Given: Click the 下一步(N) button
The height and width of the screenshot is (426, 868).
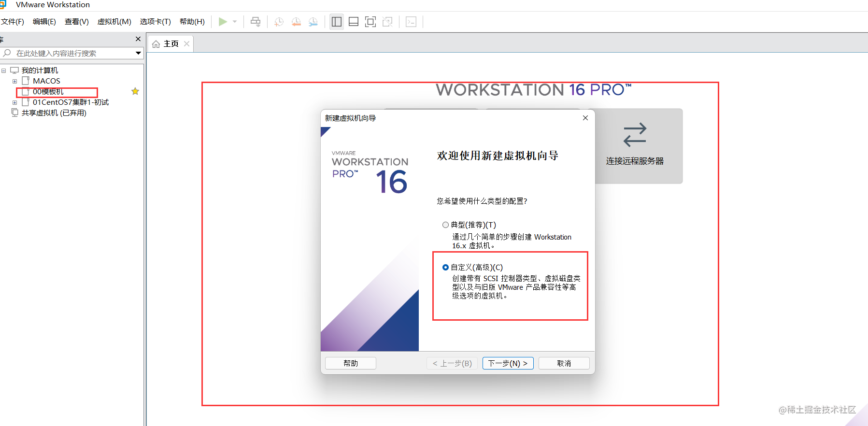Looking at the screenshot, I should pyautogui.click(x=508, y=363).
